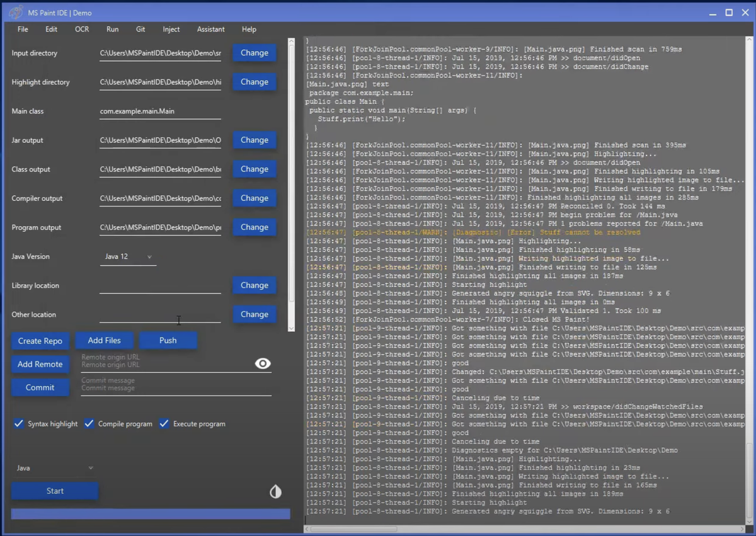Click log line "Stuff.print("Hello");"
The width and height of the screenshot is (756, 536).
[x=362, y=118]
